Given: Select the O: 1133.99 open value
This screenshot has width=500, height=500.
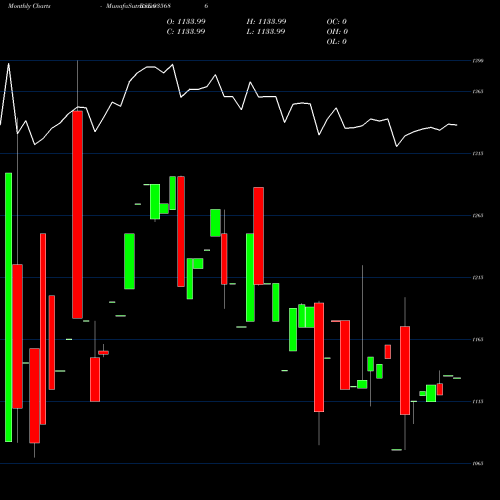Looking at the screenshot, I should [186, 22].
